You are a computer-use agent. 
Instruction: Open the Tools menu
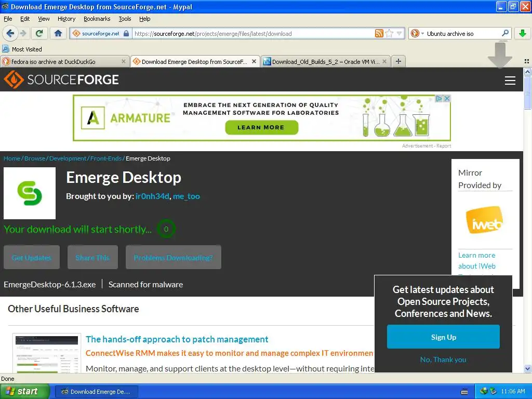(125, 19)
